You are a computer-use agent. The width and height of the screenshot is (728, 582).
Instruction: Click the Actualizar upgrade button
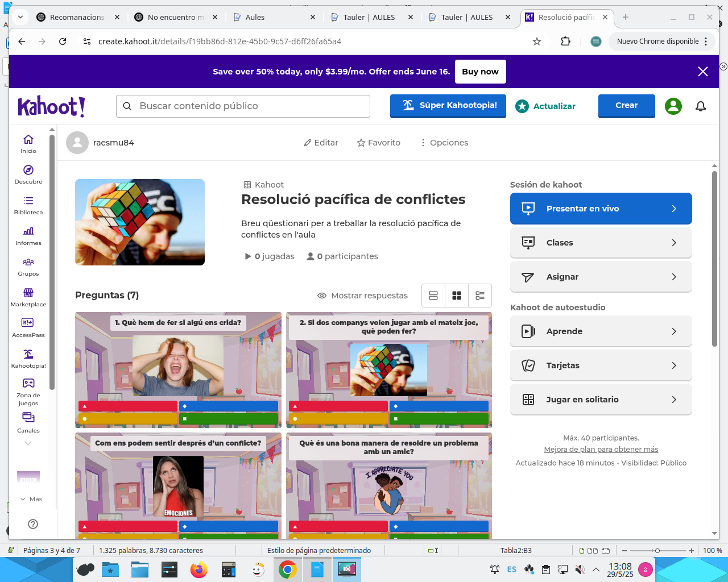[x=545, y=106]
